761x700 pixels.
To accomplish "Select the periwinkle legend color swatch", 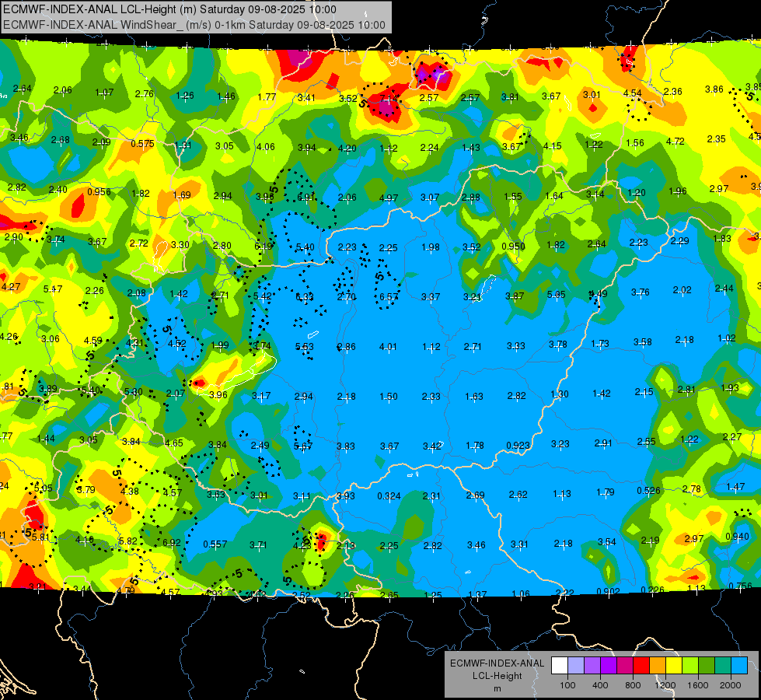I will pyautogui.click(x=576, y=666).
